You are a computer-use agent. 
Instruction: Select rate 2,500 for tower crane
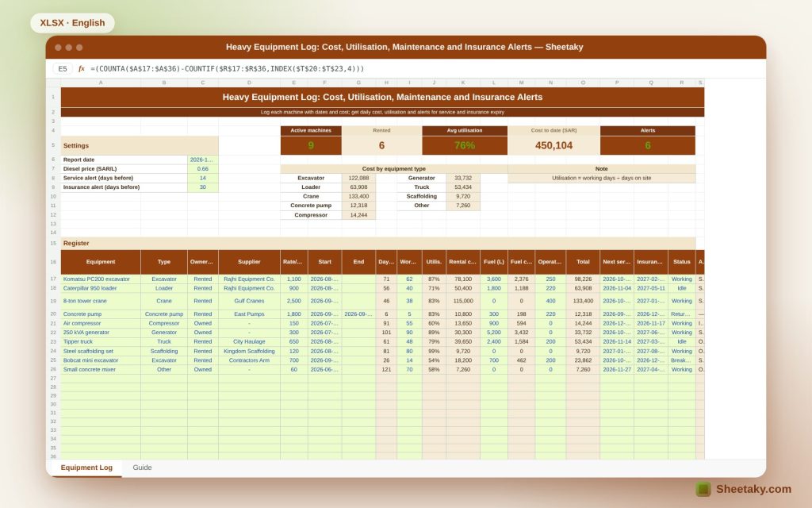[293, 301]
